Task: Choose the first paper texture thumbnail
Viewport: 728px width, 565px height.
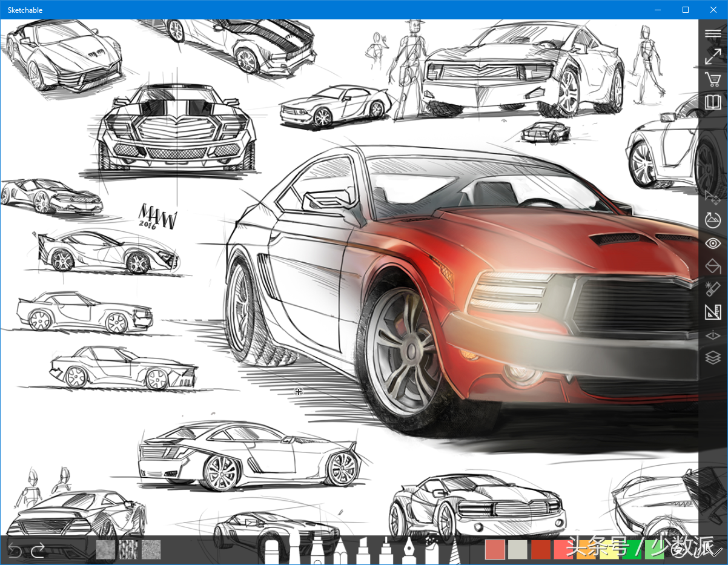Action: tap(105, 550)
